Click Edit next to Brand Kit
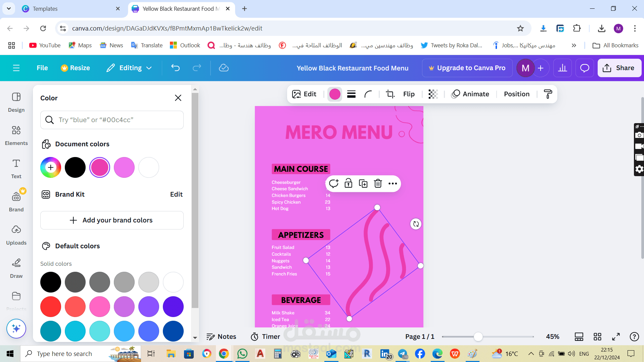Screen dimensions: 644x362 [176, 194]
